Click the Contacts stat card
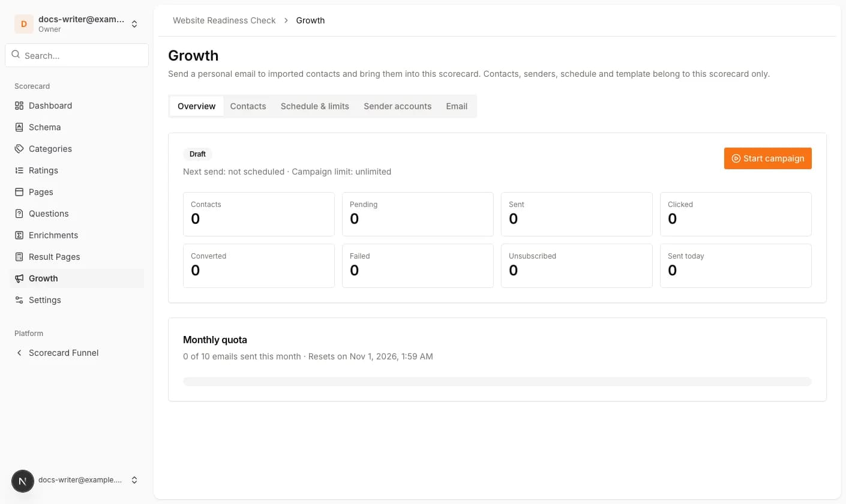 (259, 214)
